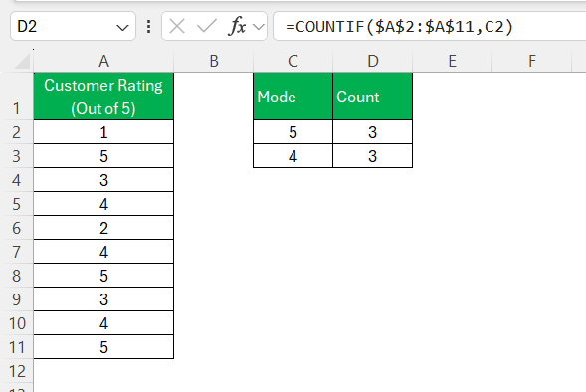The image size is (586, 392).
Task: Select cell A11 containing 5
Action: click(x=103, y=347)
